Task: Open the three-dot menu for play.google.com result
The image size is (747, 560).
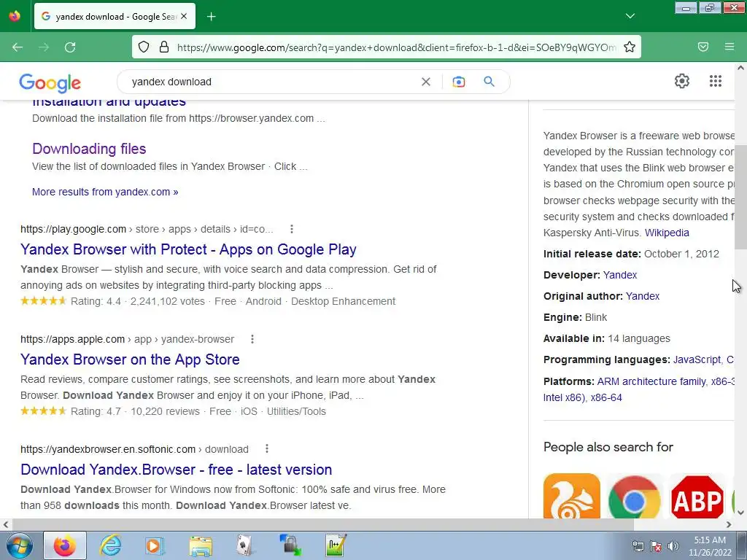Action: coord(292,229)
